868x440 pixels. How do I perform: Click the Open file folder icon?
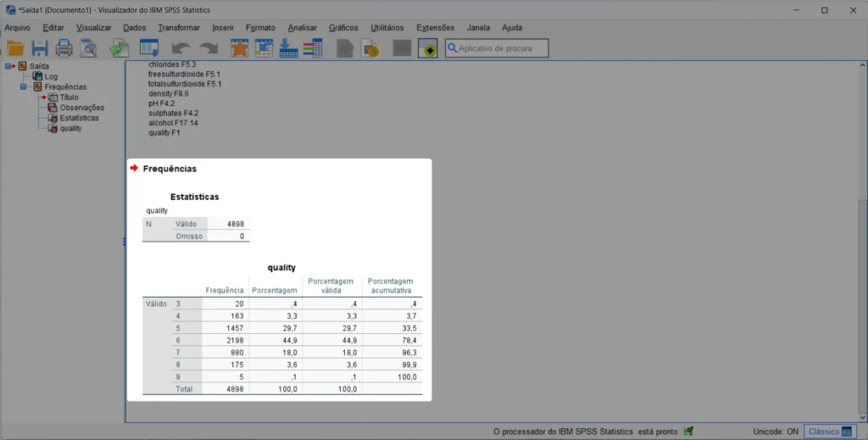click(15, 48)
